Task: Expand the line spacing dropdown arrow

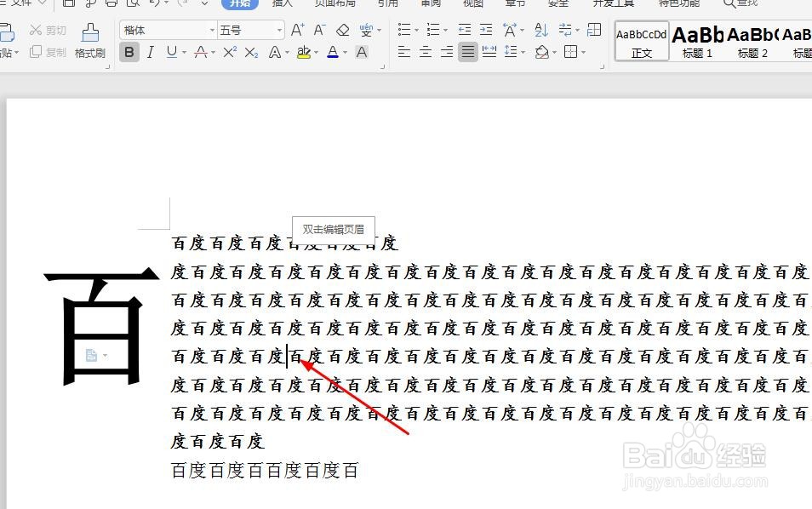Action: [x=523, y=52]
